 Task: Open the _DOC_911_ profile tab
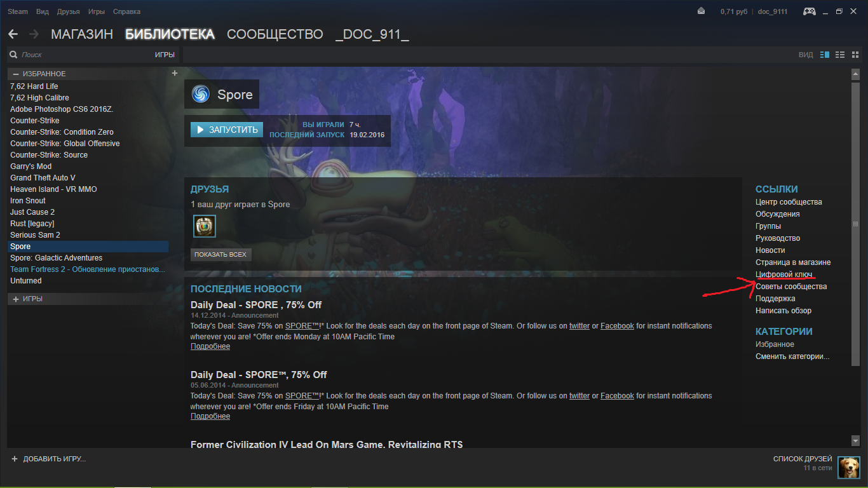click(372, 34)
